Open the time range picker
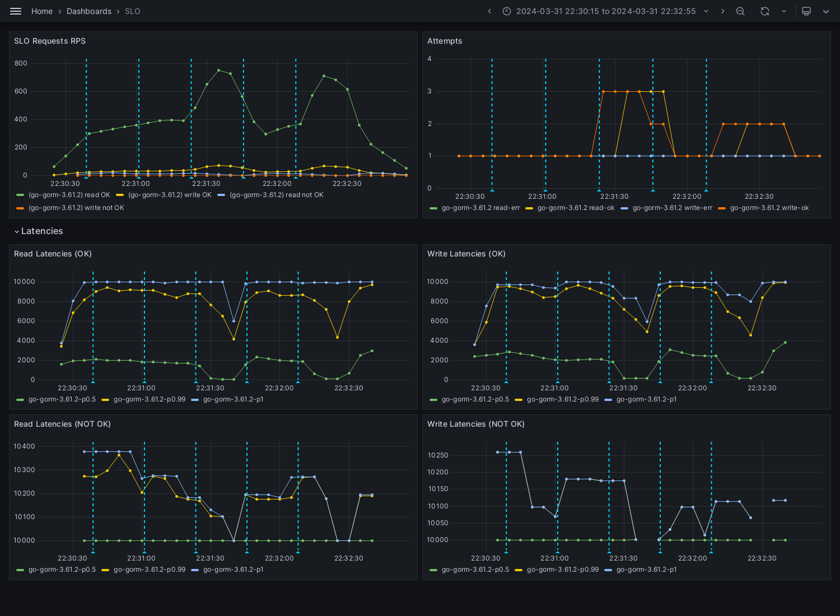This screenshot has width=840, height=616. coord(606,11)
